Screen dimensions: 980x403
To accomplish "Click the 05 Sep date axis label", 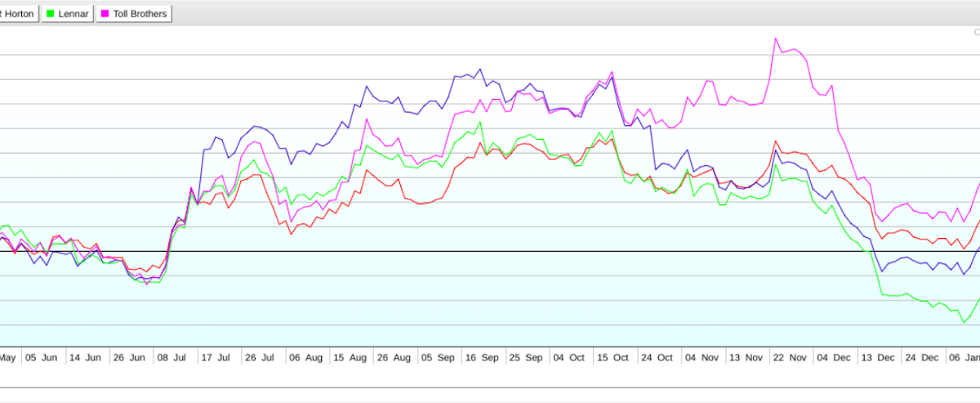I will point(438,357).
